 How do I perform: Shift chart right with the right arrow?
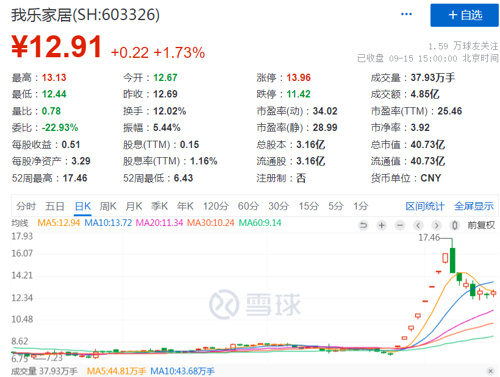(436, 226)
